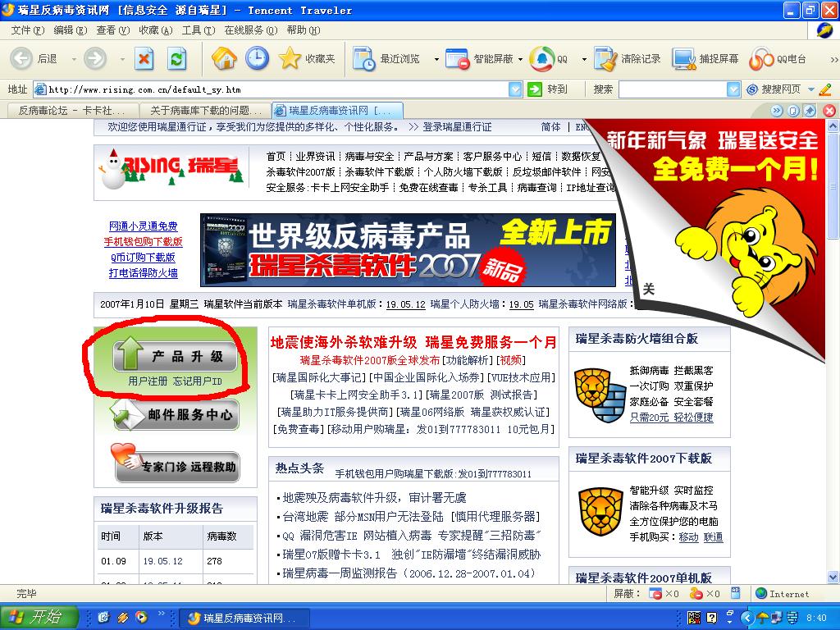Open the search box dropdown arrow
The image size is (840, 630).
pos(733,89)
